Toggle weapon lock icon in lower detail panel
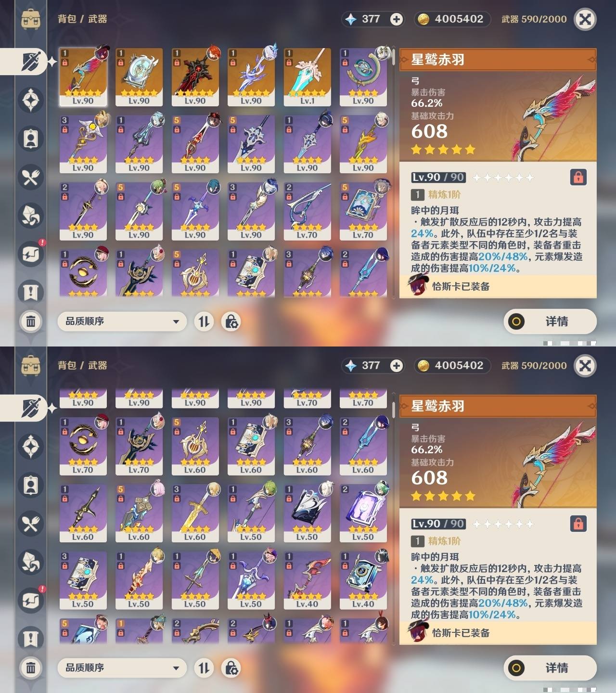Viewport: 616px width, 693px height. [x=578, y=524]
